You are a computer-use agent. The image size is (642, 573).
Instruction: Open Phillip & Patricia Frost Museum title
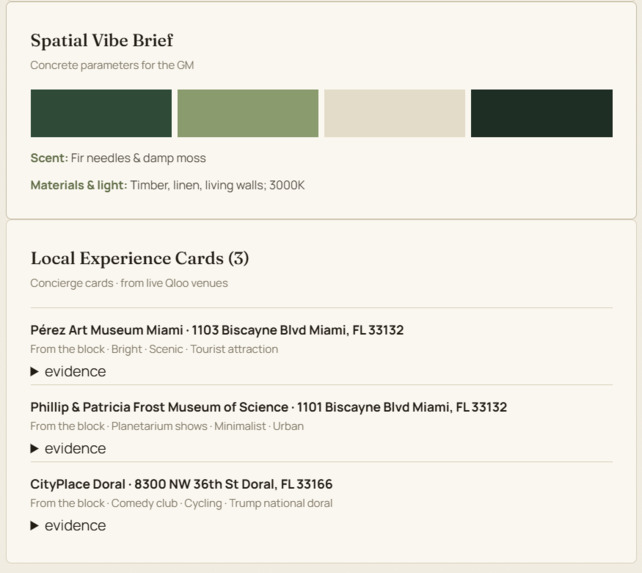coord(269,407)
